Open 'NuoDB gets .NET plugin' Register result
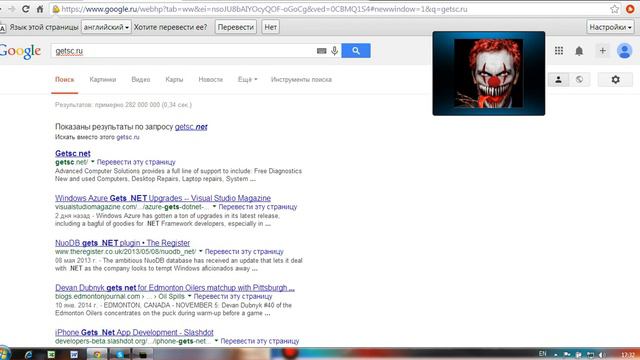640x360 pixels. 122,243
